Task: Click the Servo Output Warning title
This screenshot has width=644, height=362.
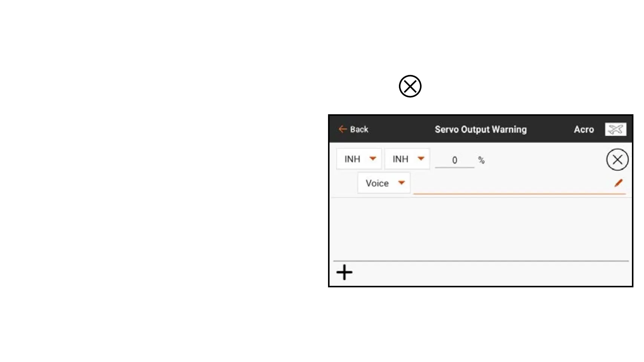Action: (x=481, y=129)
